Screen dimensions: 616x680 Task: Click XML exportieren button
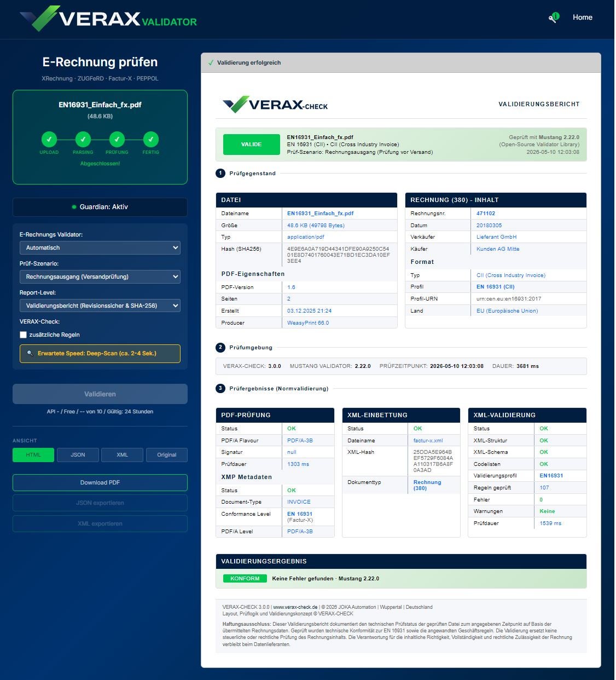(100, 524)
